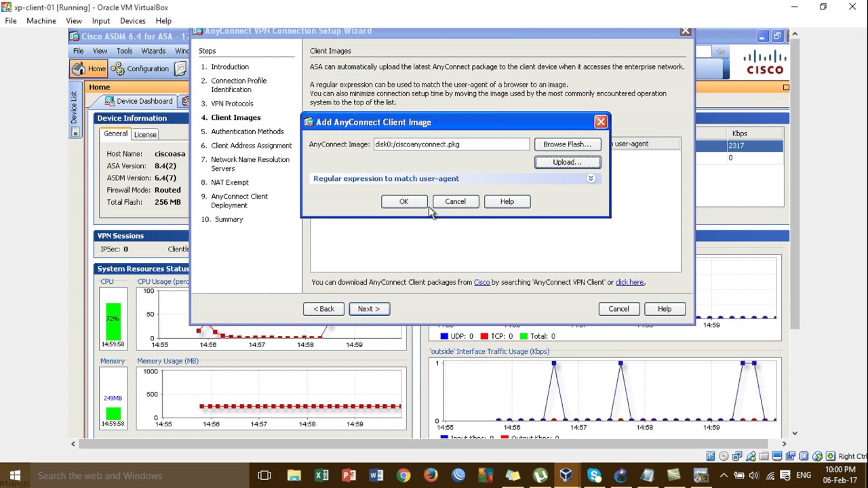Select Client Address Assignment step
This screenshot has width=868, height=488.
[x=252, y=146]
